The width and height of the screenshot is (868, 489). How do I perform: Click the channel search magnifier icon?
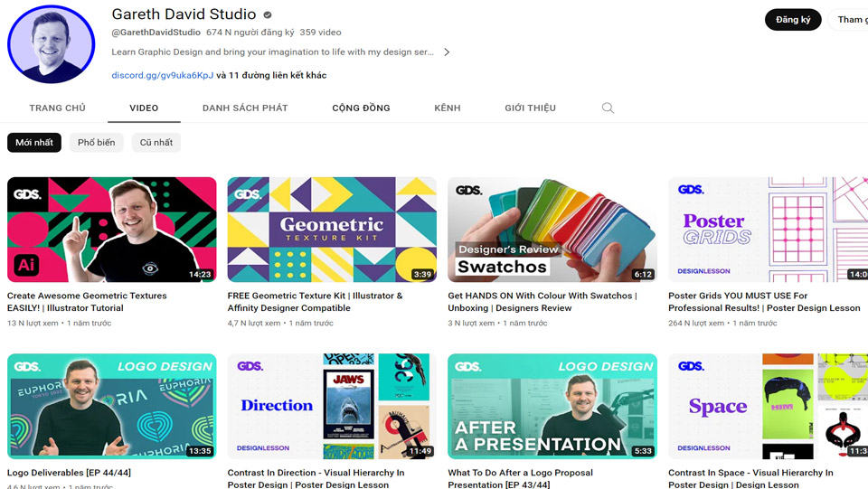(608, 108)
